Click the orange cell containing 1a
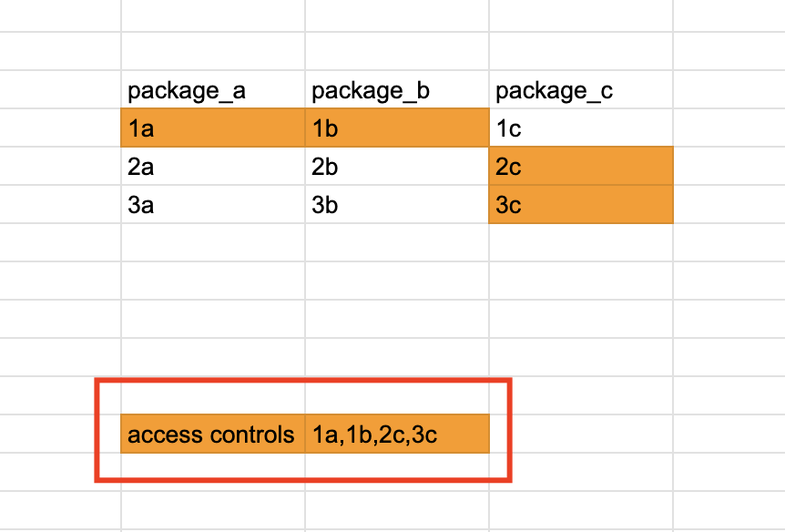 click(x=213, y=128)
